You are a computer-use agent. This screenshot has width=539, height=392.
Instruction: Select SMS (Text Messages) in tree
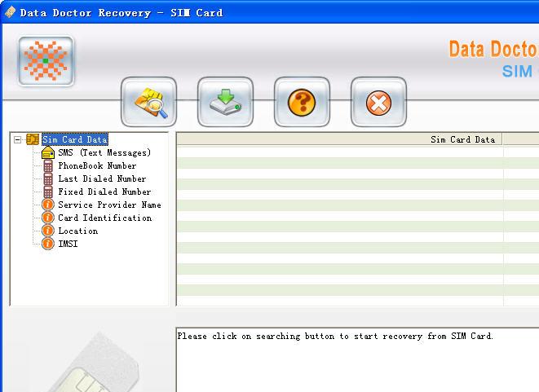point(104,152)
